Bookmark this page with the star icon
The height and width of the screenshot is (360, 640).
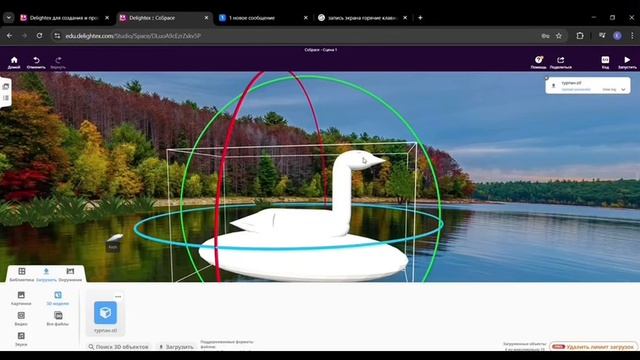click(558, 36)
